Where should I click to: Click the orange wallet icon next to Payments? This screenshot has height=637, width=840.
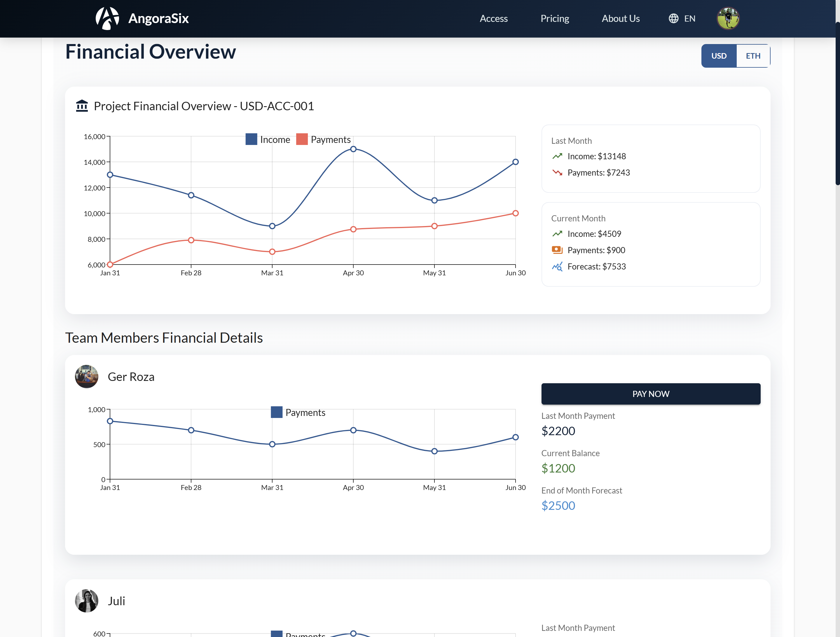[557, 250]
